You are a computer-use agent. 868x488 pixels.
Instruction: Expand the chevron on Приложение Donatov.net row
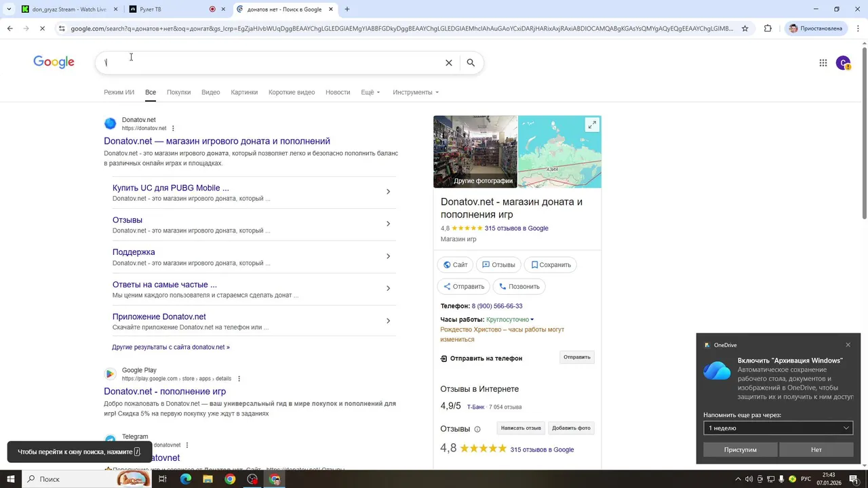click(388, 321)
